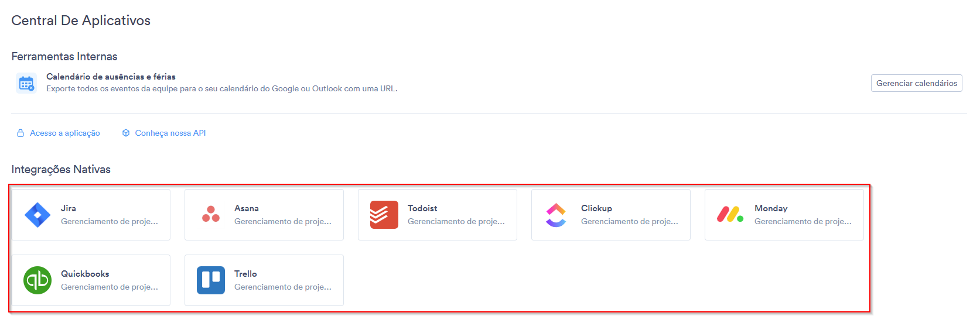Click the lock icon beside Acesso a aplicação
This screenshot has height=323, width=980.
pos(21,133)
